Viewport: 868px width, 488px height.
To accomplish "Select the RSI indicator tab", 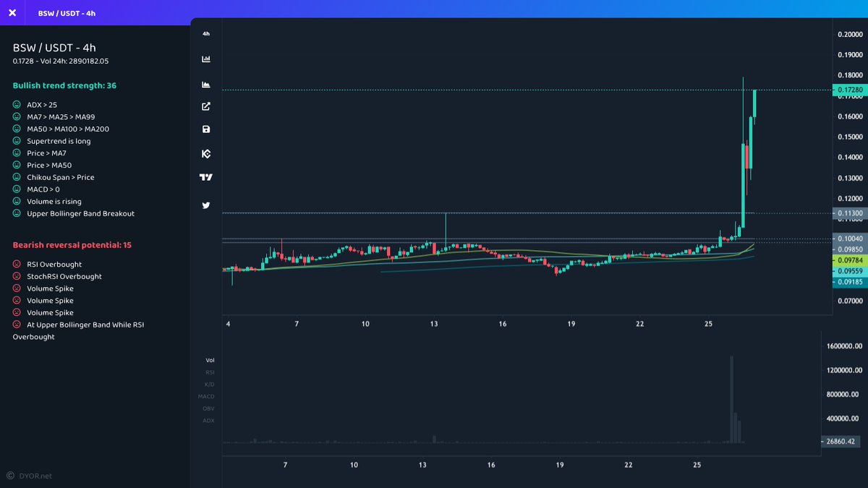I will [x=210, y=372].
